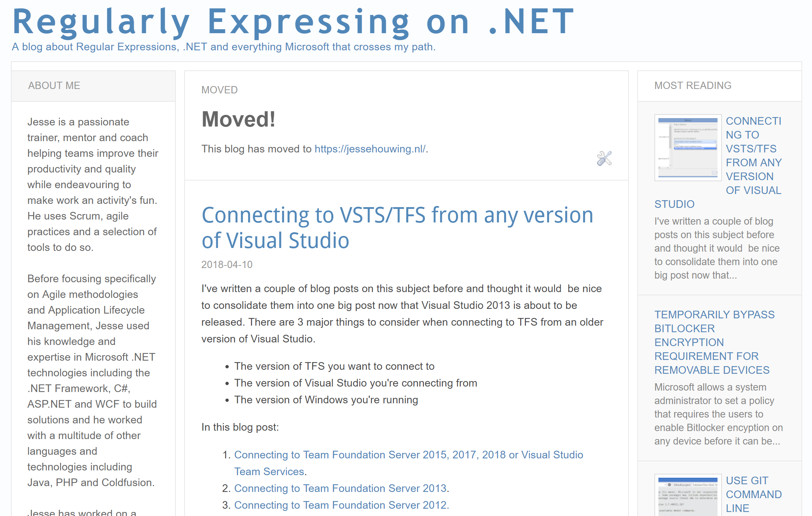The height and width of the screenshot is (516, 812).
Task: Open the Connecting to Team Foundation Server 2013 link
Action: tap(340, 488)
